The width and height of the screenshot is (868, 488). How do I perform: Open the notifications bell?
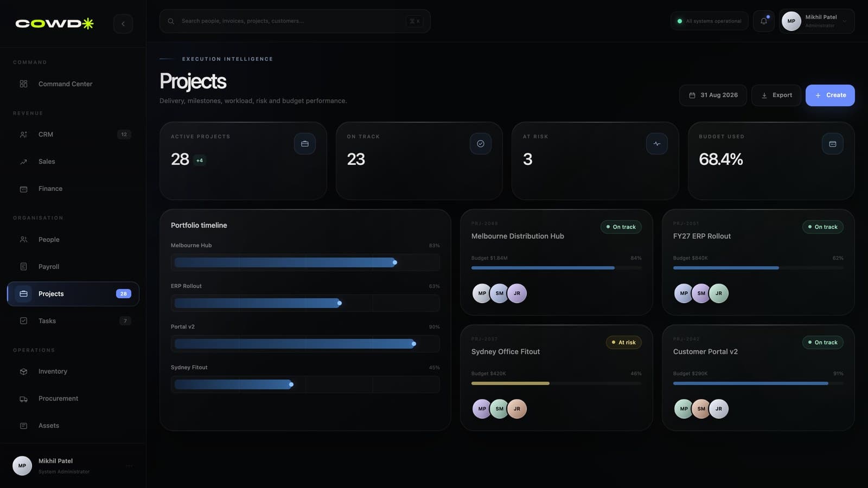pyautogui.click(x=764, y=21)
